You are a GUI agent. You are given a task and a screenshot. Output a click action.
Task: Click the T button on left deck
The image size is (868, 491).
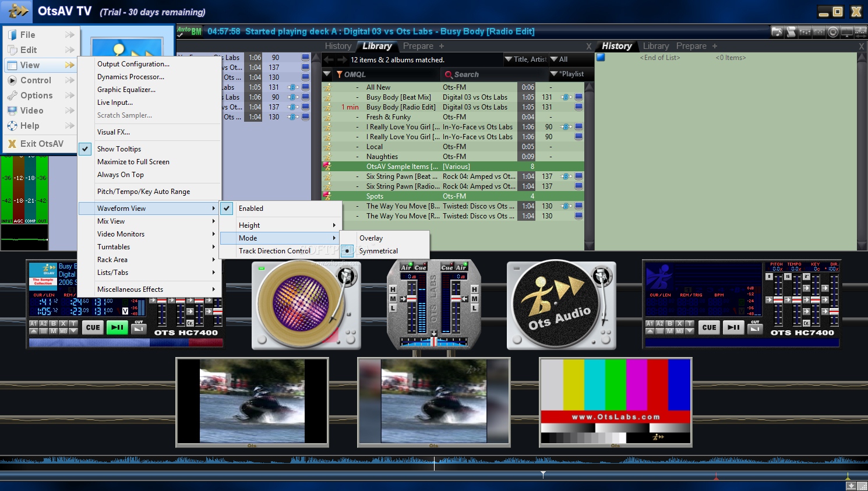click(x=73, y=323)
